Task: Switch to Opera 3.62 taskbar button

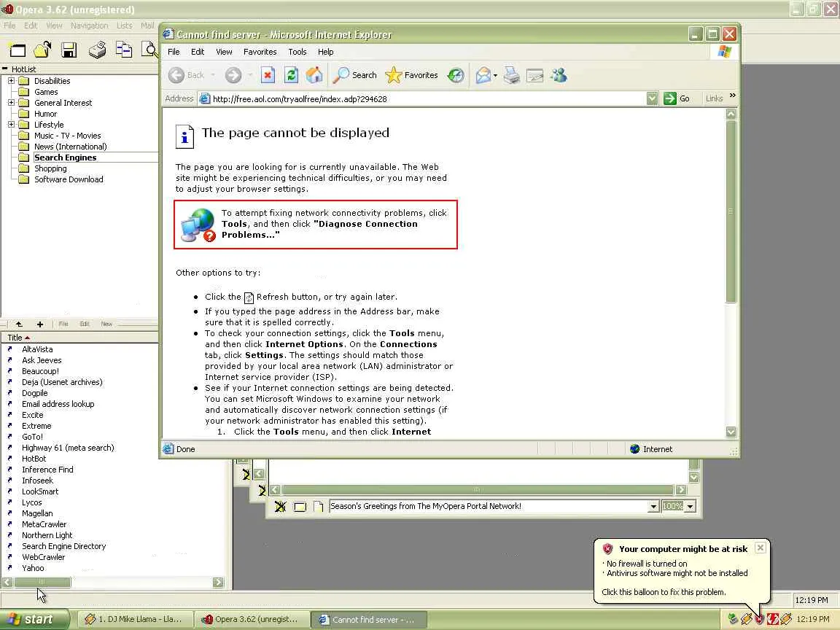Action: coord(250,619)
